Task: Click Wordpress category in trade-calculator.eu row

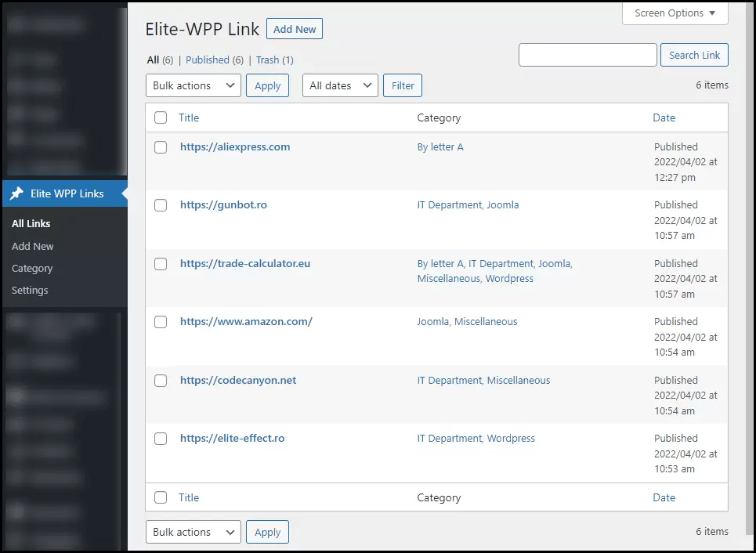Action: [x=510, y=279]
